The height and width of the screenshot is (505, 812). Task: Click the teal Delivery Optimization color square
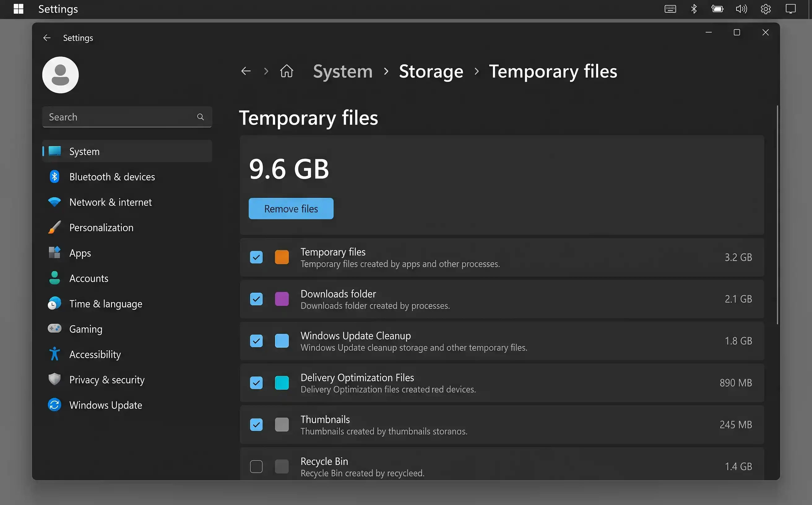point(282,383)
